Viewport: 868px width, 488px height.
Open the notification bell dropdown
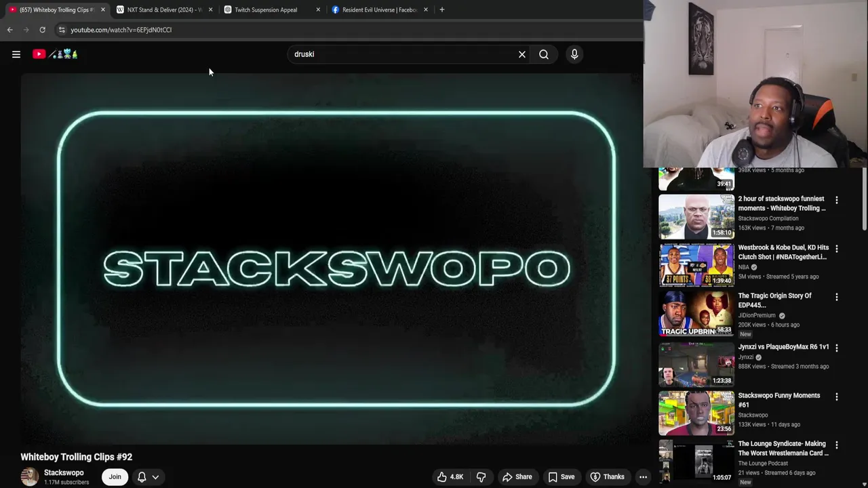click(149, 477)
